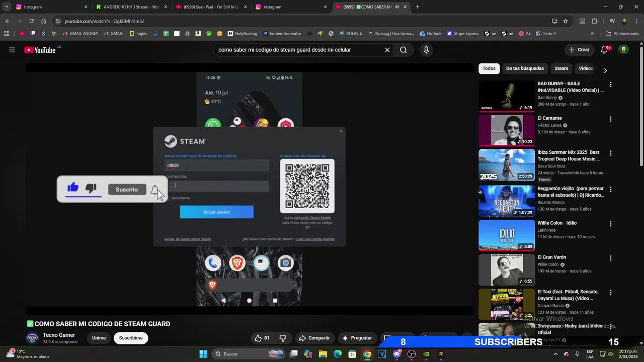Open OBS Studio from taskbar
Screen dimensions: 644x362
(x=412, y=354)
